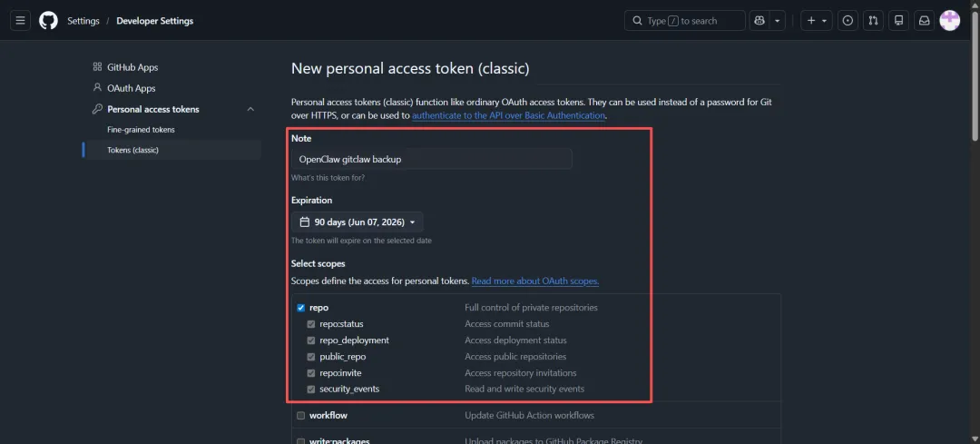Viewport: 980px width, 444px height.
Task: Click the Note text input field
Action: (432, 159)
